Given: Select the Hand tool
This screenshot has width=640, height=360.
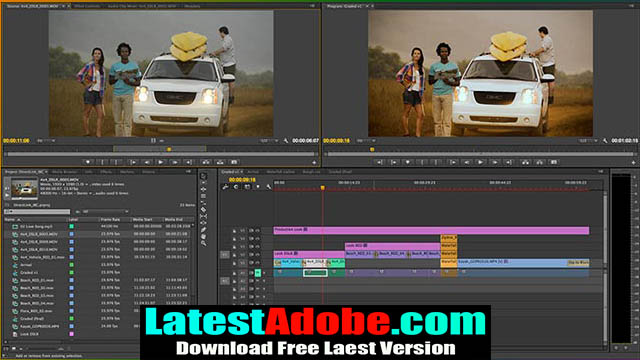Looking at the screenshot, I should [203, 237].
